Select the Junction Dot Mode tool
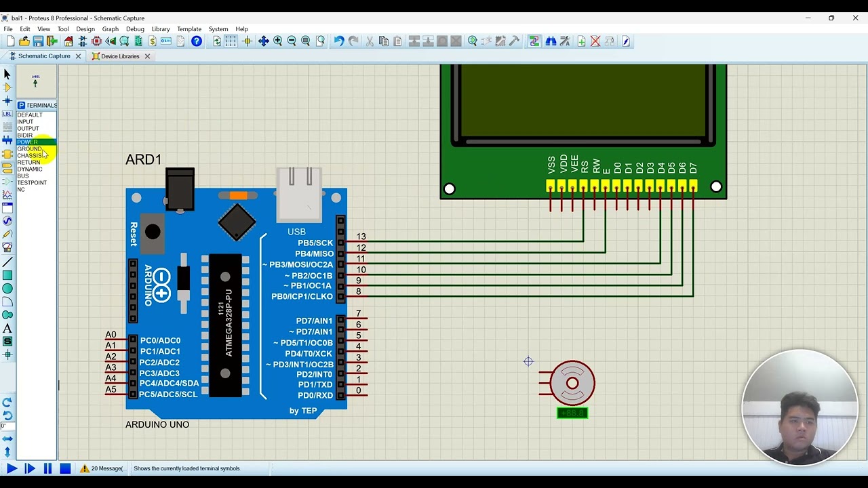Screen dimensions: 868x488 click(7, 100)
